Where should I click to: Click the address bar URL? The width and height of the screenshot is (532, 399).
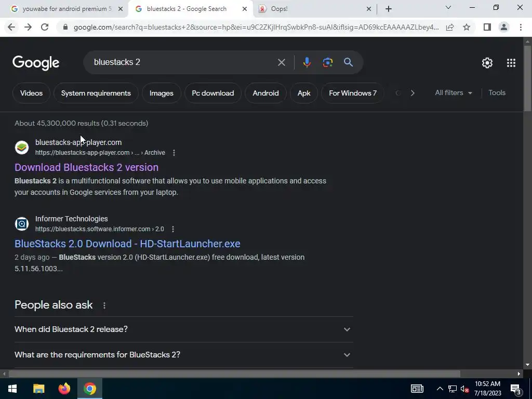click(x=256, y=27)
